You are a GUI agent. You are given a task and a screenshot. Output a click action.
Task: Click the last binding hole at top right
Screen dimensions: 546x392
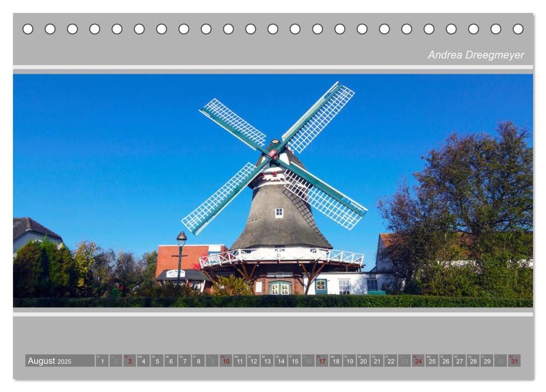point(518,29)
